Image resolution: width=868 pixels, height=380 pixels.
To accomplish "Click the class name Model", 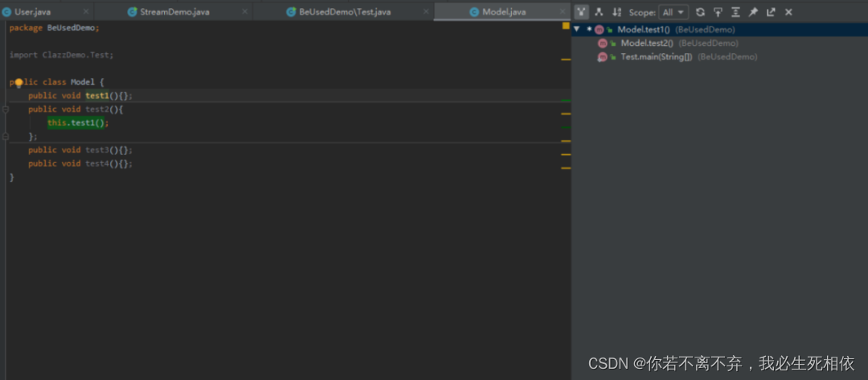I will 83,83.
